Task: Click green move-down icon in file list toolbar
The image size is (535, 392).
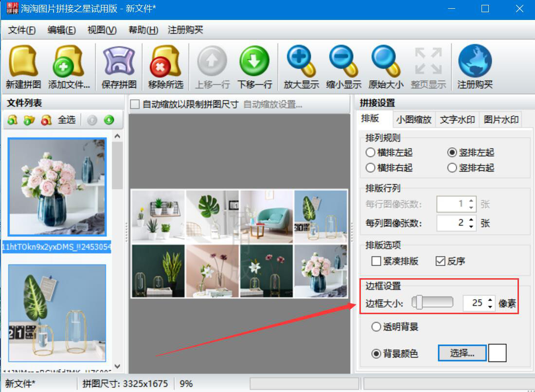Action: point(109,120)
